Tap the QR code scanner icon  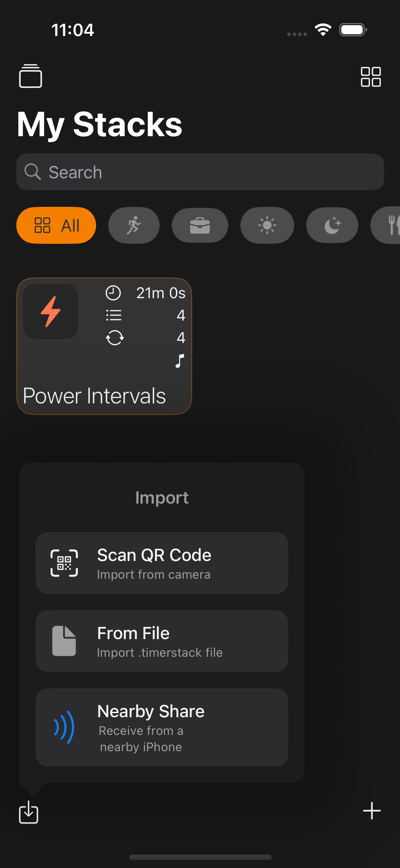pyautogui.click(x=65, y=563)
